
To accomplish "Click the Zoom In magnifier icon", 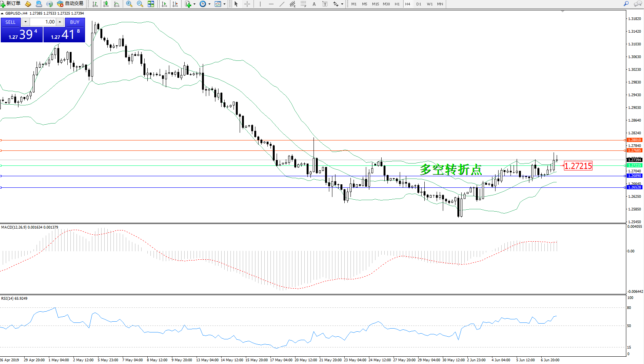I will pos(129,4).
